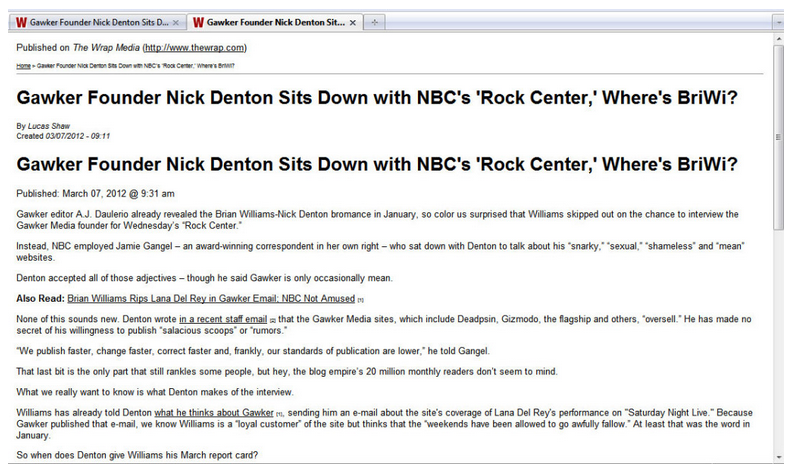This screenshot has width=791, height=470.
Task: Select the second Gawker Founder Nick Denton tab
Action: [275, 22]
